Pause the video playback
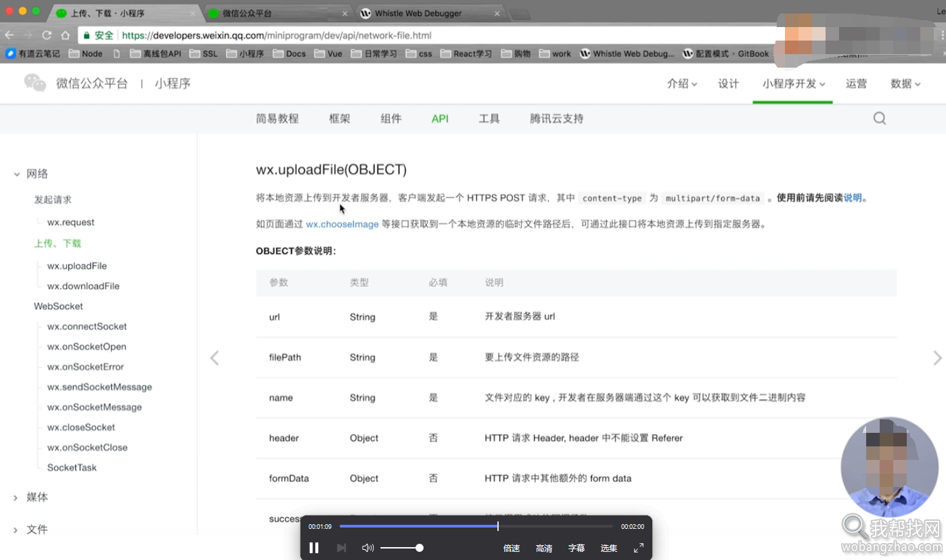This screenshot has height=560, width=946. (314, 548)
